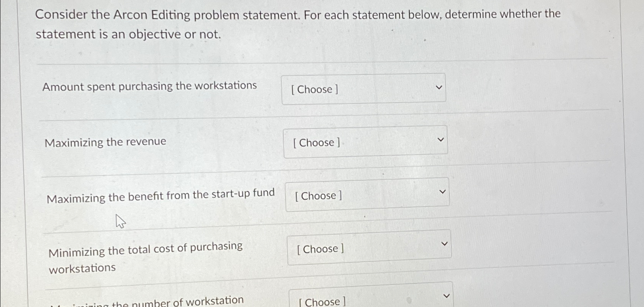This screenshot has width=644, height=307.
Task: Select the statement text 'Maximizing the revenue'
Action: [x=105, y=142]
